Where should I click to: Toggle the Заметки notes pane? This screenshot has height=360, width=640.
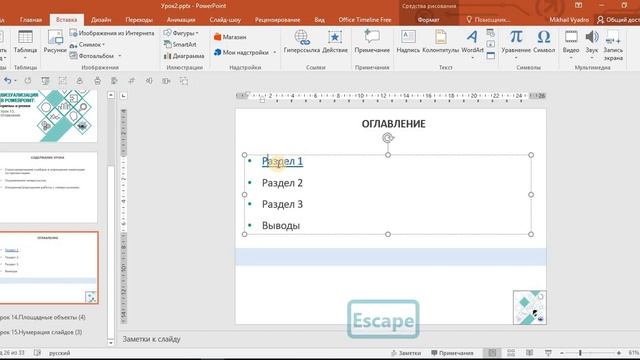point(406,353)
